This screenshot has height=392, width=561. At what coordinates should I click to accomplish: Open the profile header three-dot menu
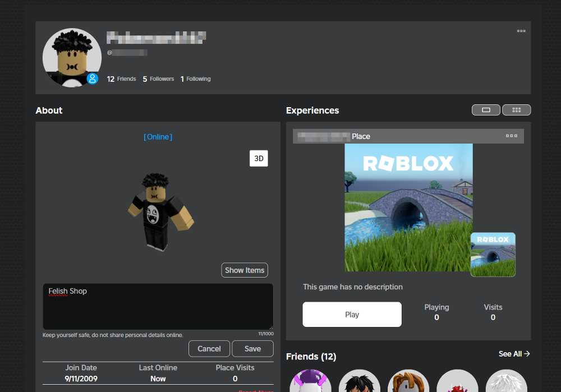[x=521, y=31]
